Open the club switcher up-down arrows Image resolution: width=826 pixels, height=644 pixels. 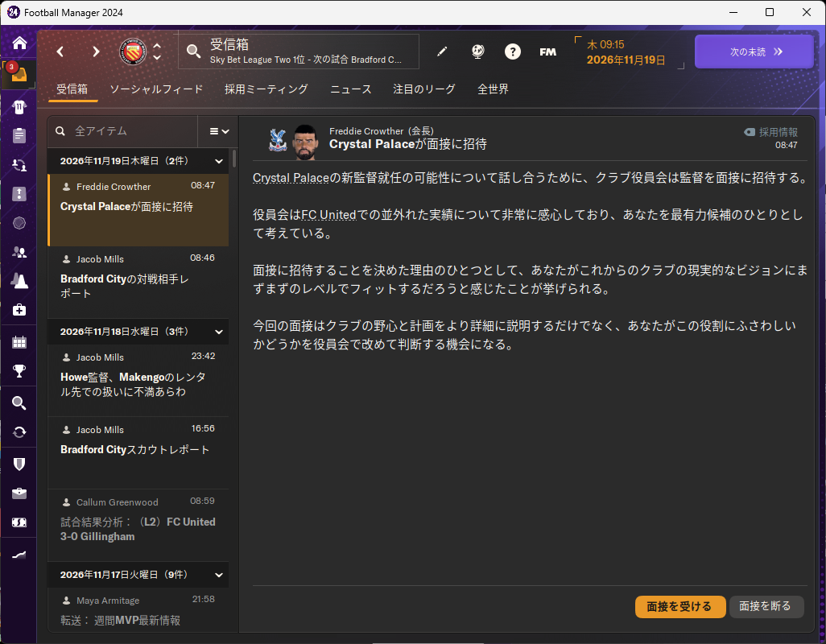tap(157, 52)
